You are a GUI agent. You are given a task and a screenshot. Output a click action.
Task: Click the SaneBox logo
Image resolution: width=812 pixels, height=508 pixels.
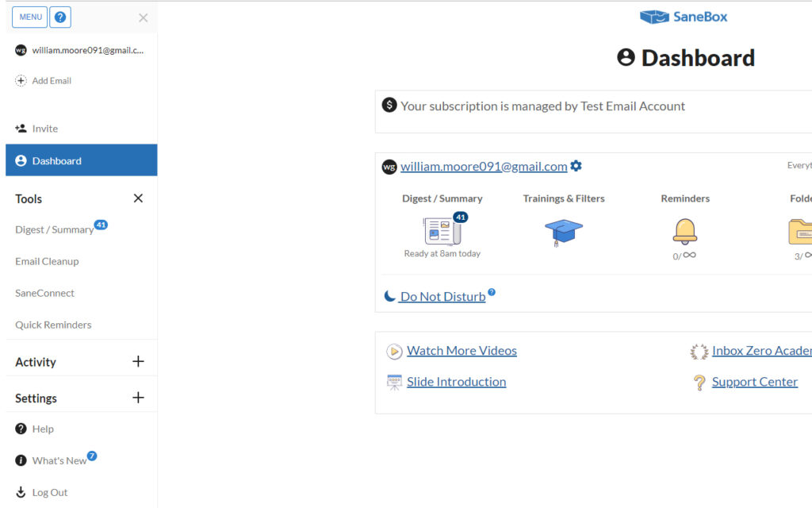click(x=684, y=16)
